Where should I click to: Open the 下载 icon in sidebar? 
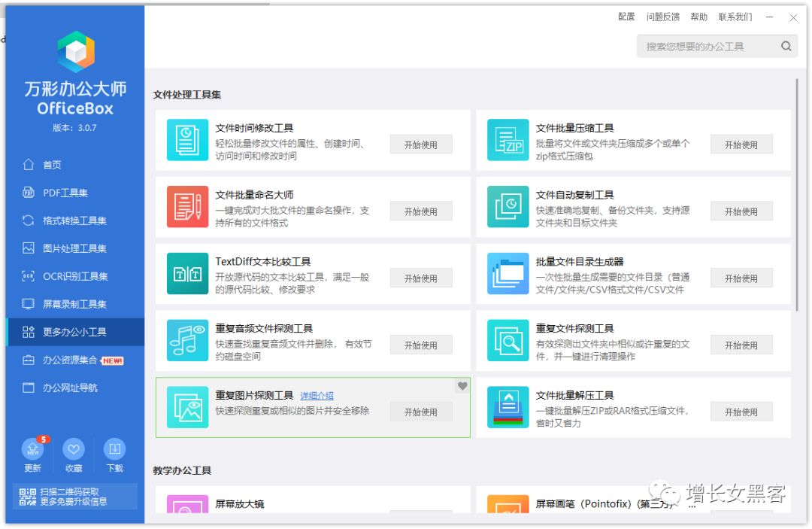(114, 449)
